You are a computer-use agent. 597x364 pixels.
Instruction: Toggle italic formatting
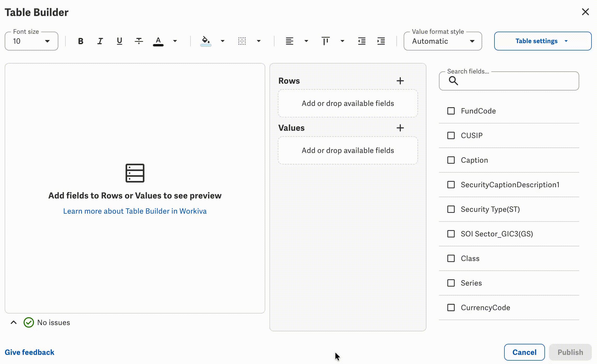point(100,41)
